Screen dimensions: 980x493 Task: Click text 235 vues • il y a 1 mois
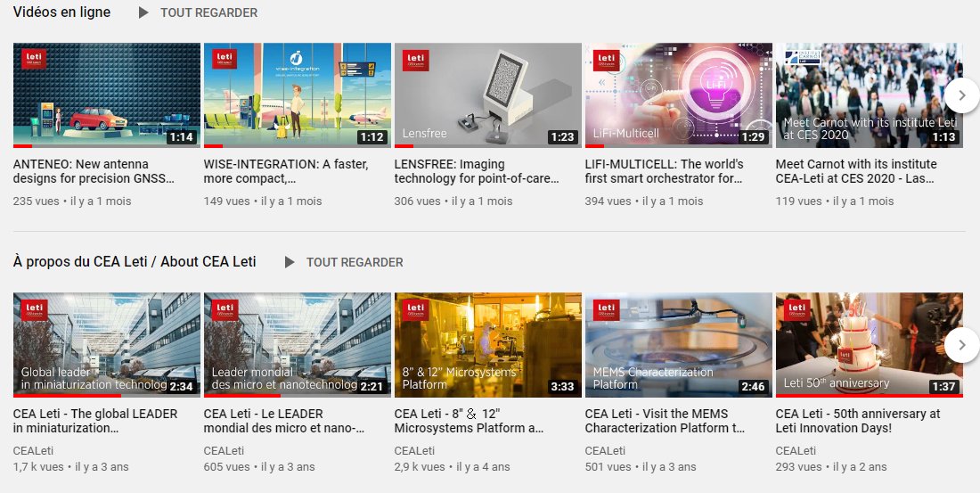(x=72, y=201)
